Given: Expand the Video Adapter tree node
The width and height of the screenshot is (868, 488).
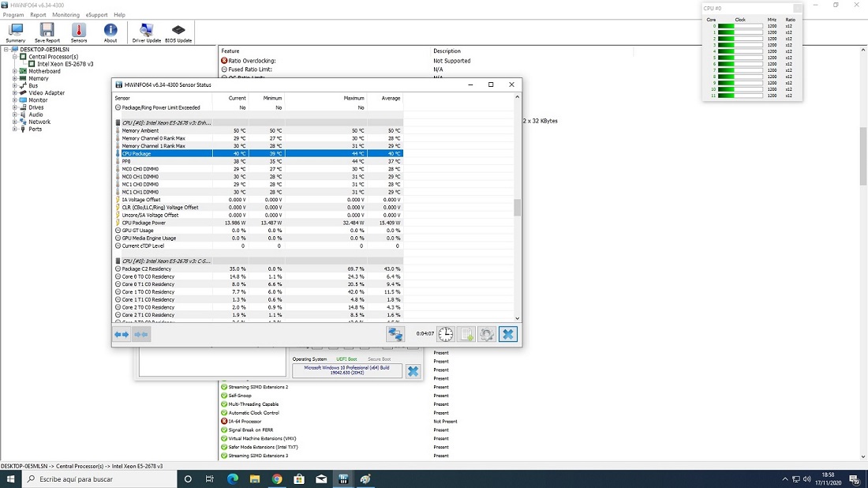Looking at the screenshot, I should point(14,93).
